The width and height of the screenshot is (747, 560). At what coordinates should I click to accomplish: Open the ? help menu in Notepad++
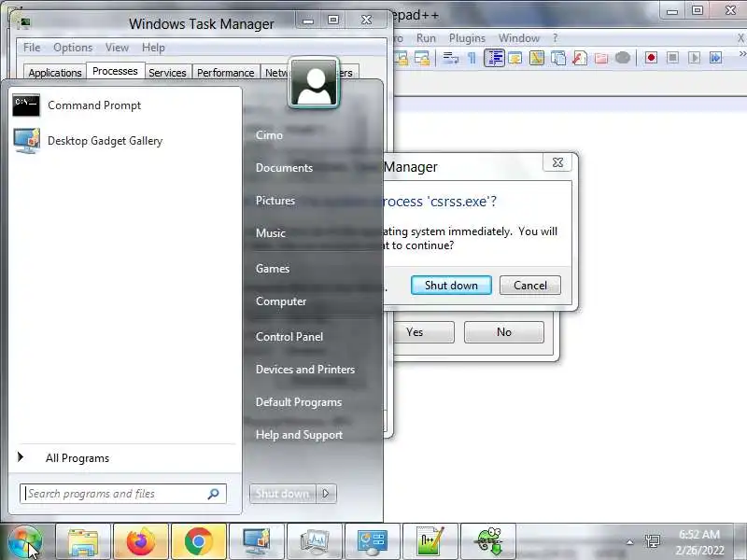(555, 38)
